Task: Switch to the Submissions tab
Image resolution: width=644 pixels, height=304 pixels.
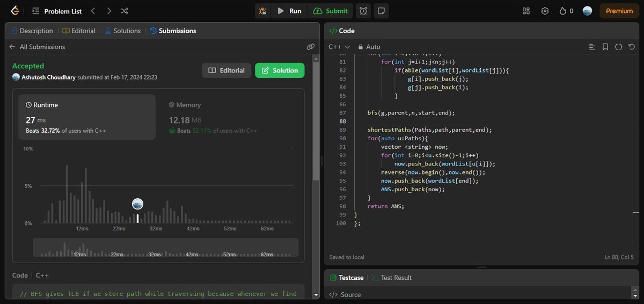Action: coord(173,31)
